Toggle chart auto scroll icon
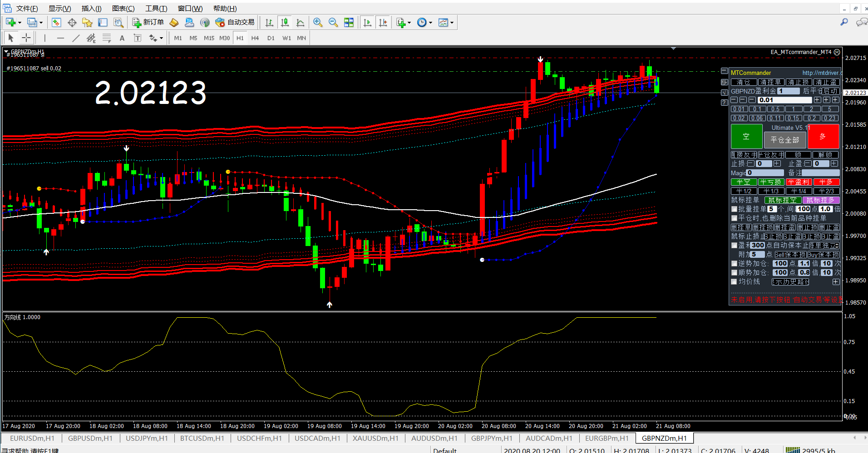Viewport: 868px width, 453px height. [367, 22]
